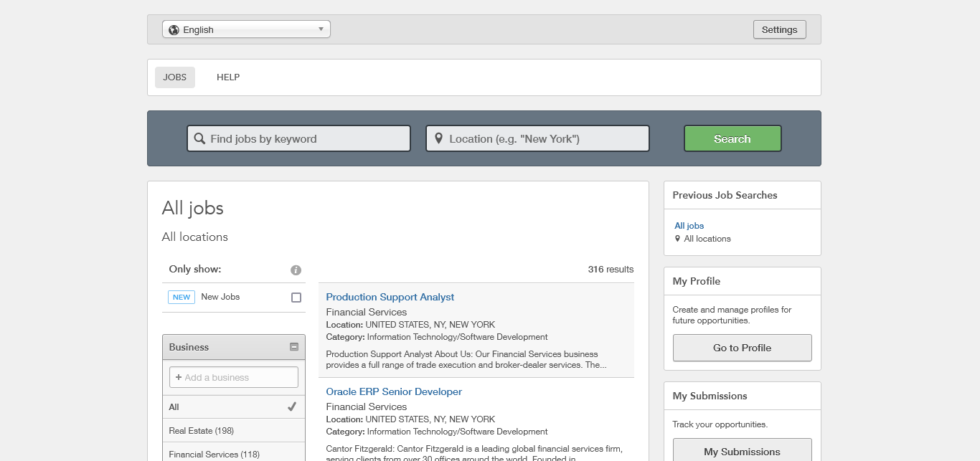Open the JOBS tab
The width and height of the screenshot is (980, 461).
click(174, 77)
